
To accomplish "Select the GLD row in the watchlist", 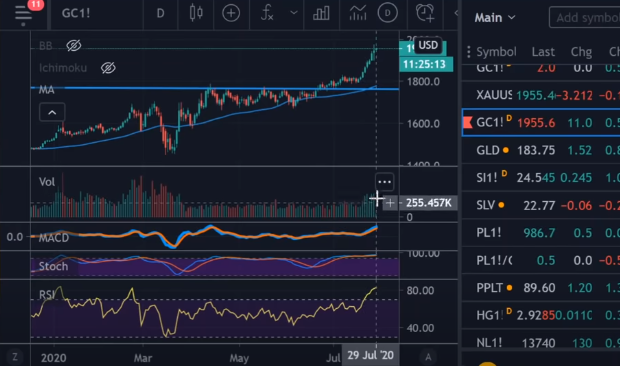I will pyautogui.click(x=541, y=150).
